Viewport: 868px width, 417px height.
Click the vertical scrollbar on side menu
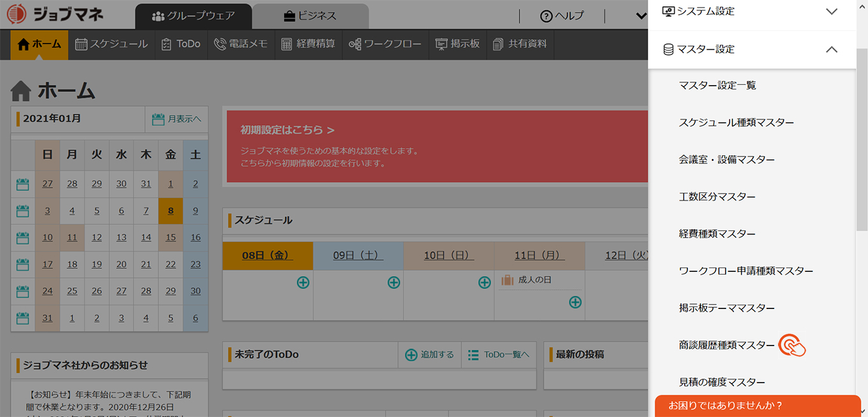pyautogui.click(x=862, y=140)
